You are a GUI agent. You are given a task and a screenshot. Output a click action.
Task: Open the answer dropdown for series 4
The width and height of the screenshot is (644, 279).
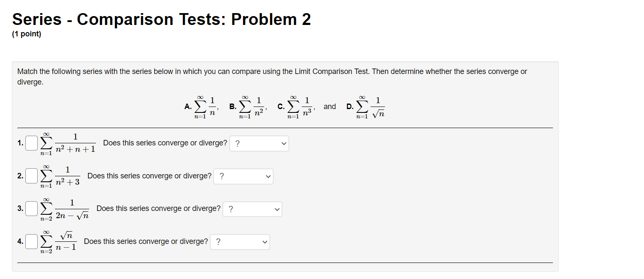pyautogui.click(x=240, y=242)
